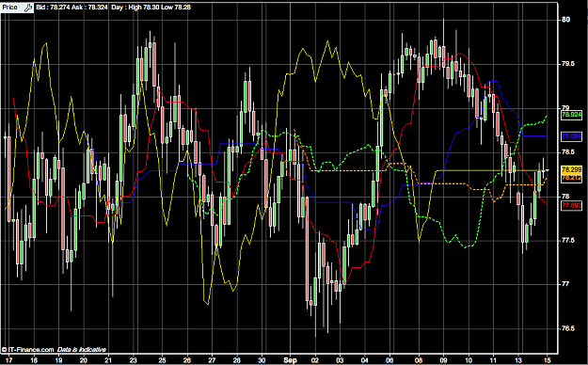Click the blue 78.684 indicator price tag

(571, 136)
